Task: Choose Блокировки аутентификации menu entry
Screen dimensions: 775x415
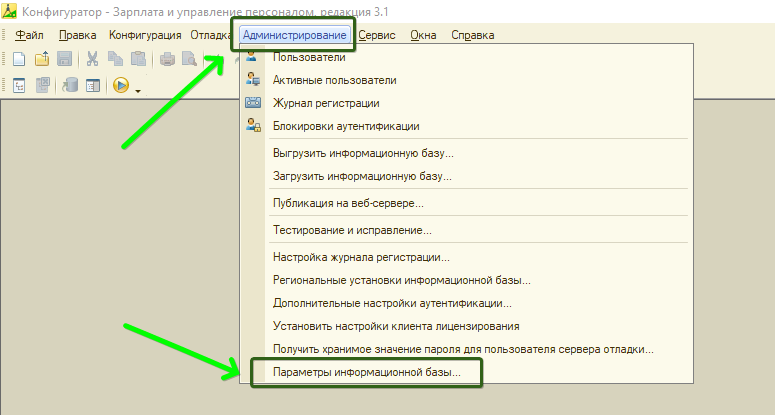Action: (466, 126)
